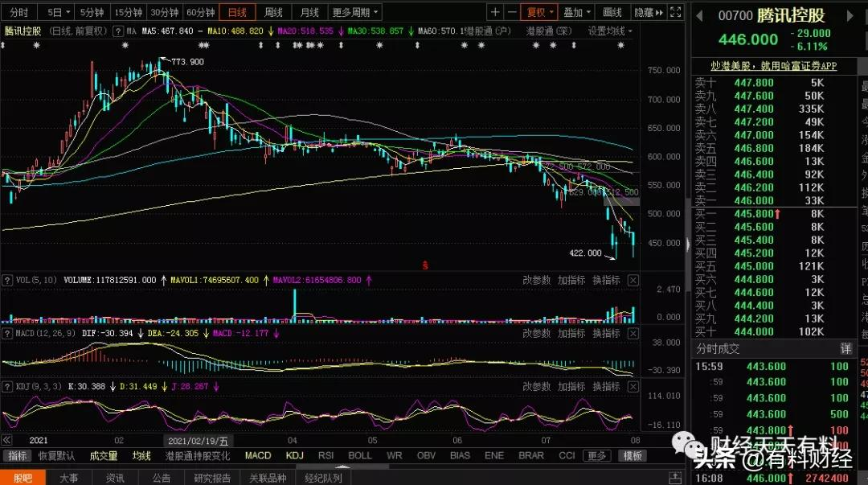Toggle 港股通持股变化 indicator
The image size is (868, 485).
coord(198,455)
